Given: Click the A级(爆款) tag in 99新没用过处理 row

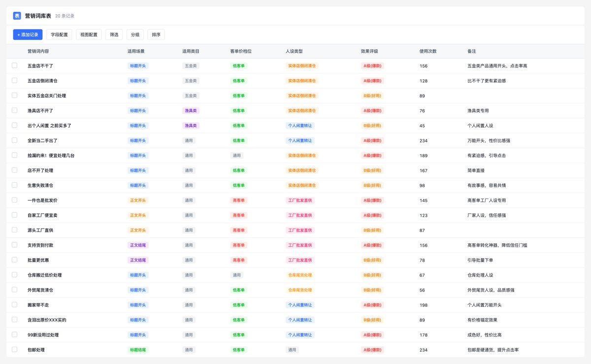Looking at the screenshot, I should point(372,335).
